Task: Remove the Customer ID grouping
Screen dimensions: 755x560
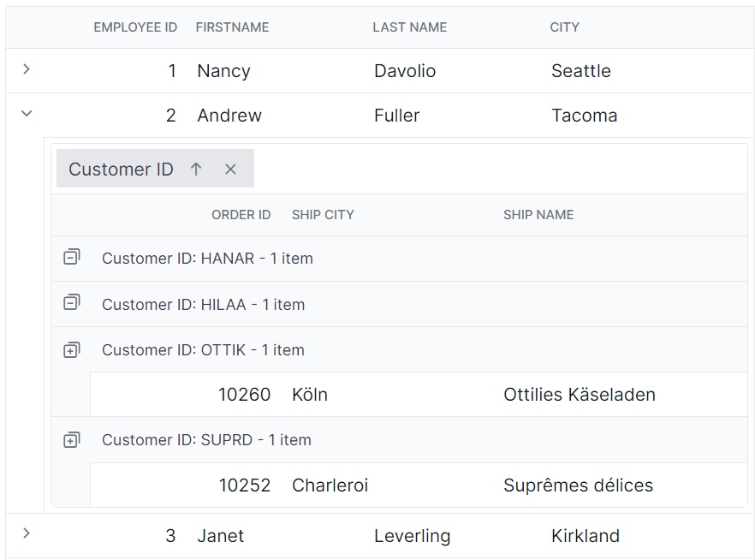Action: click(x=230, y=169)
